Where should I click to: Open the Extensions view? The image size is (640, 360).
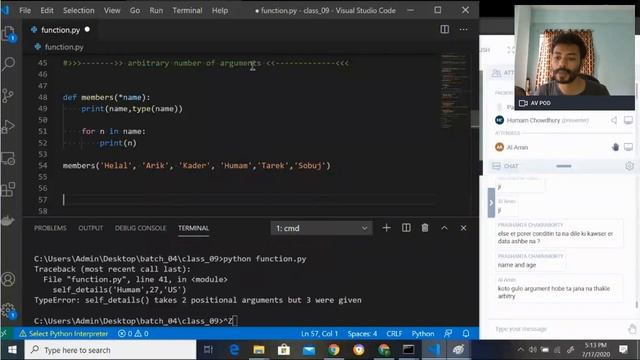(x=8, y=189)
